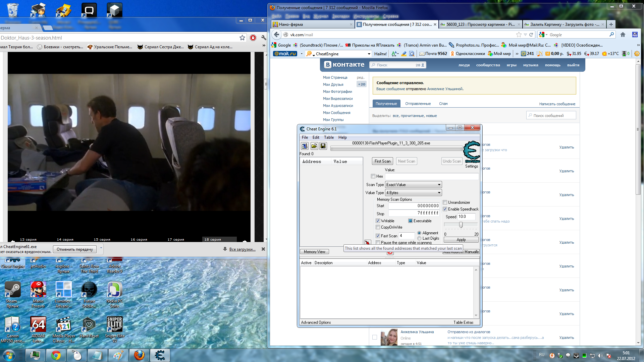This screenshot has width=644, height=362.
Task: Open the Google search engine dropdown in Firefox
Action: (543, 35)
